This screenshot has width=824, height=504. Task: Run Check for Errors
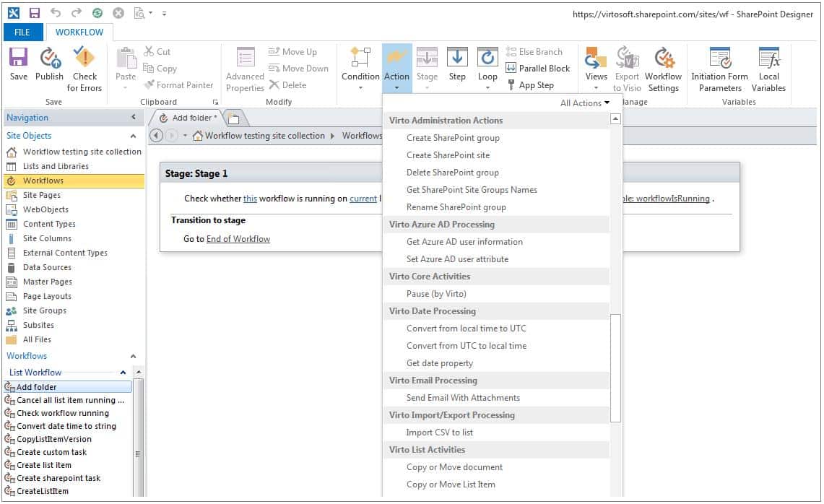84,69
